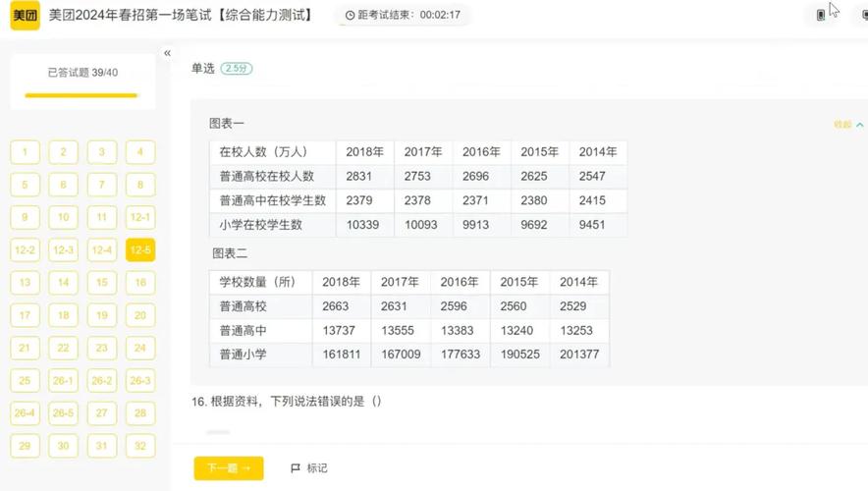Click the 小学在校学生数 row label
This screenshot has width=868, height=491.
(x=261, y=225)
